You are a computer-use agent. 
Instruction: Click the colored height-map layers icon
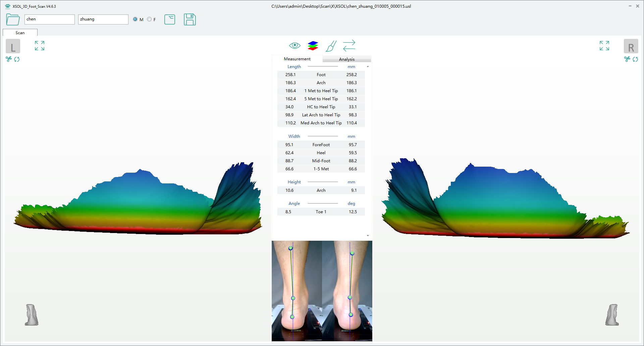pyautogui.click(x=313, y=46)
